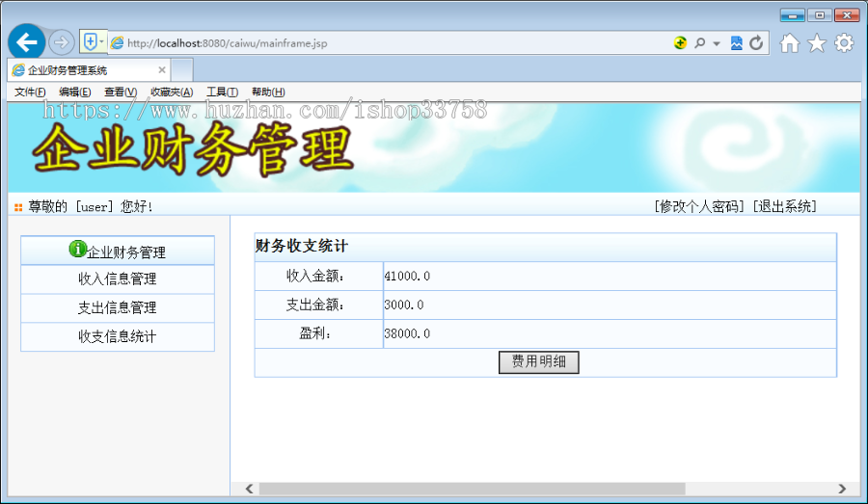Open 收入信息管理 in the sidebar
This screenshot has height=504, width=868.
[118, 279]
